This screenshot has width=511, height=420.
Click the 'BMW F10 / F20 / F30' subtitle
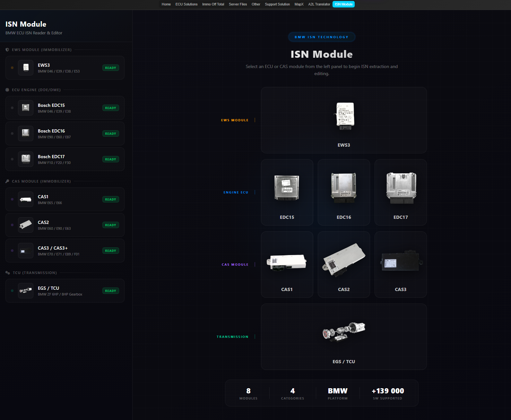[x=54, y=163]
